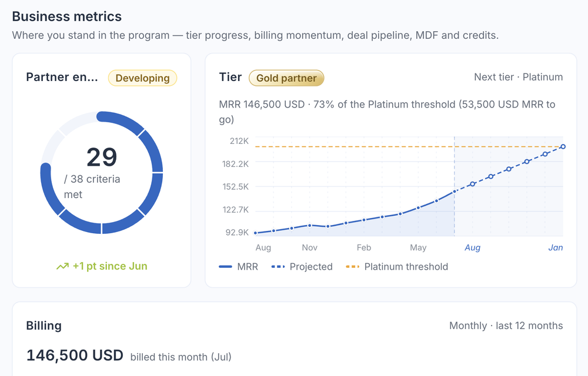This screenshot has width=588, height=376.
Task: Toggle the Platinum threshold legend label
Action: coord(406,267)
